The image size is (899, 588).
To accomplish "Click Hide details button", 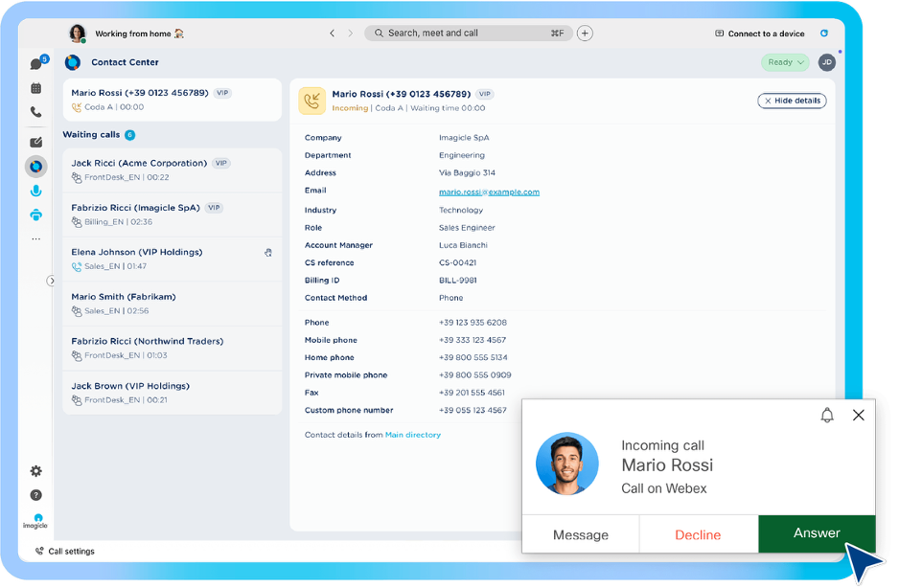I will pos(792,101).
